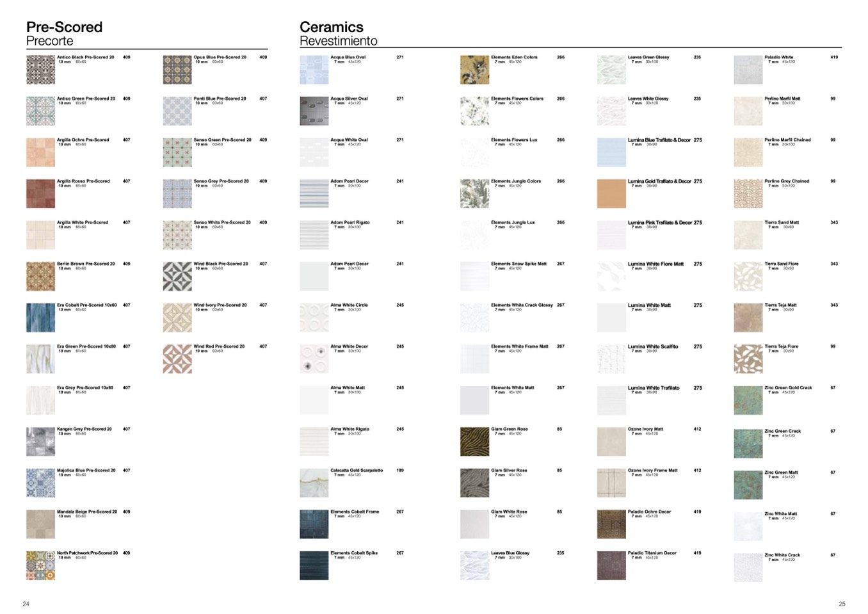Pick the Lumina Gold Trafilato & Decor swatch

coord(611,193)
